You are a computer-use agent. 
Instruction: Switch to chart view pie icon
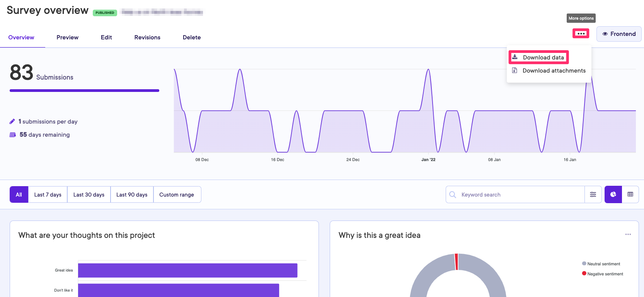(613, 195)
